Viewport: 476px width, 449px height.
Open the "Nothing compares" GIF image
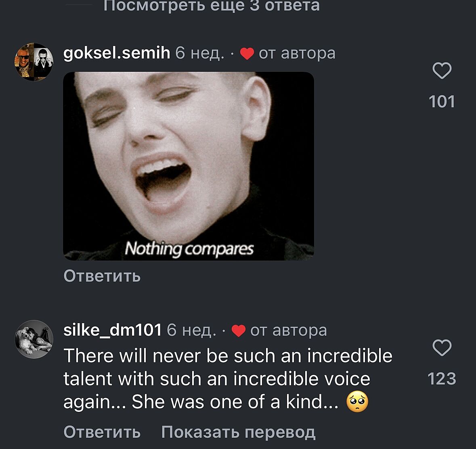pyautogui.click(x=189, y=166)
